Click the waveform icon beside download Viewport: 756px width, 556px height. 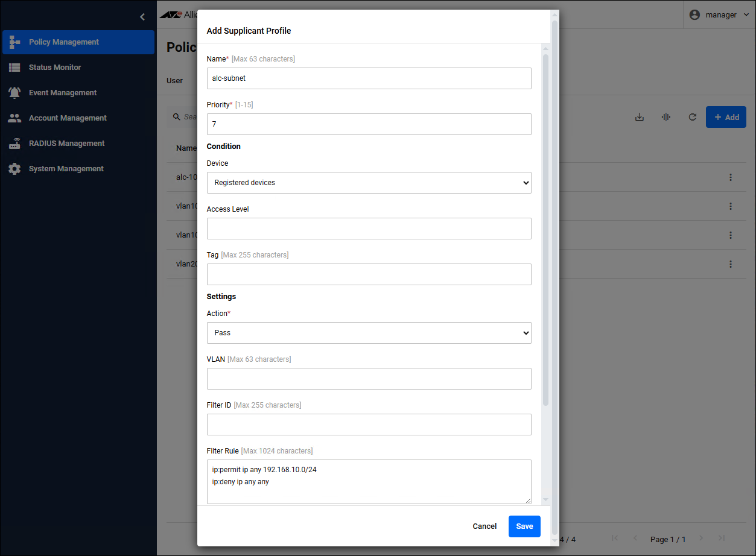click(x=666, y=117)
